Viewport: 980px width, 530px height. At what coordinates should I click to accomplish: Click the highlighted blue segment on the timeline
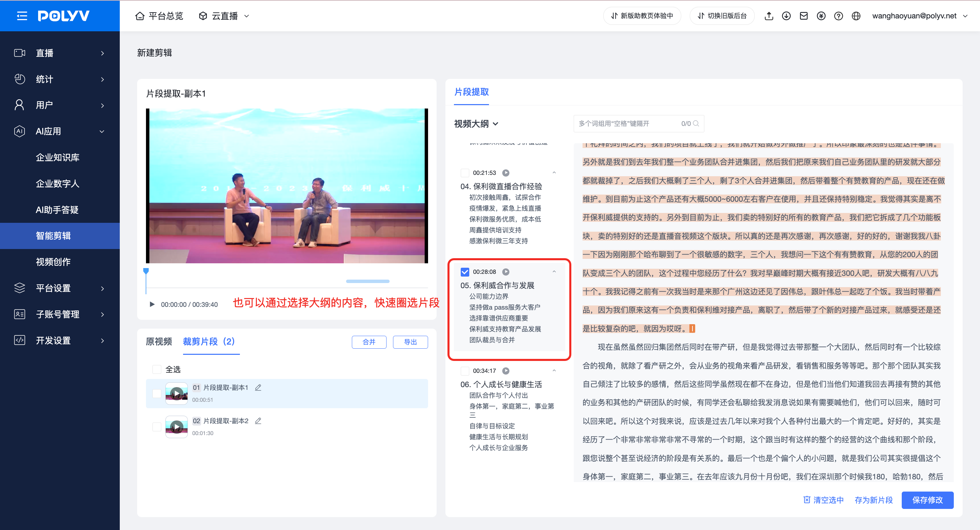[x=367, y=281]
